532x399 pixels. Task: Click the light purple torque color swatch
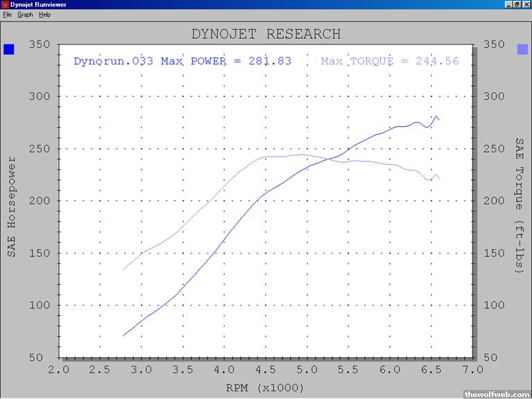pos(523,49)
